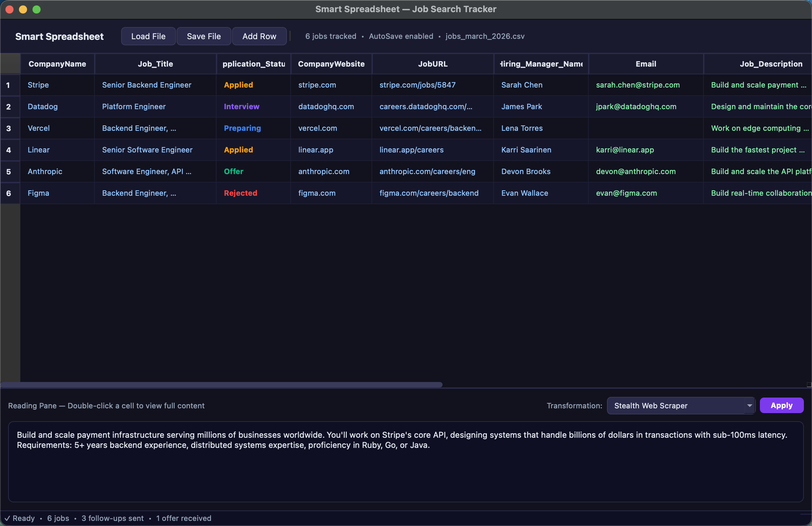Click the Apply transformation button
812x526 pixels.
tap(781, 405)
